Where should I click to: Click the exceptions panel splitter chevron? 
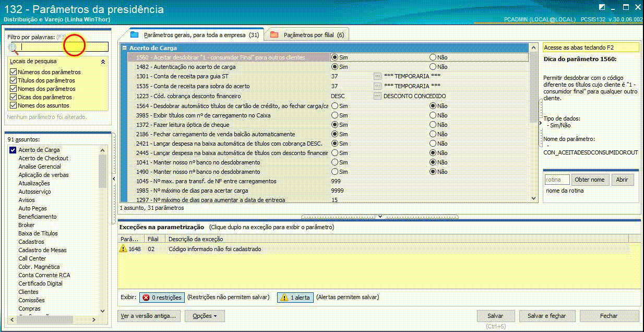click(380, 216)
